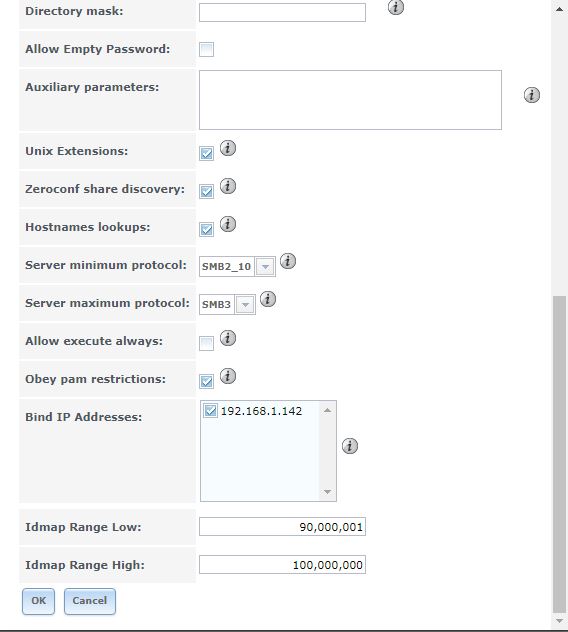Open info icon for Directory mask

click(x=395, y=7)
